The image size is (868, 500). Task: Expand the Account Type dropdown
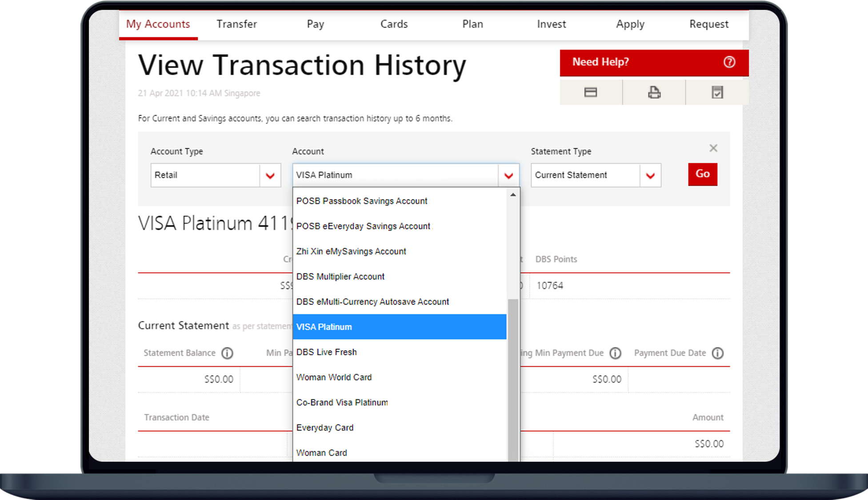pos(270,176)
